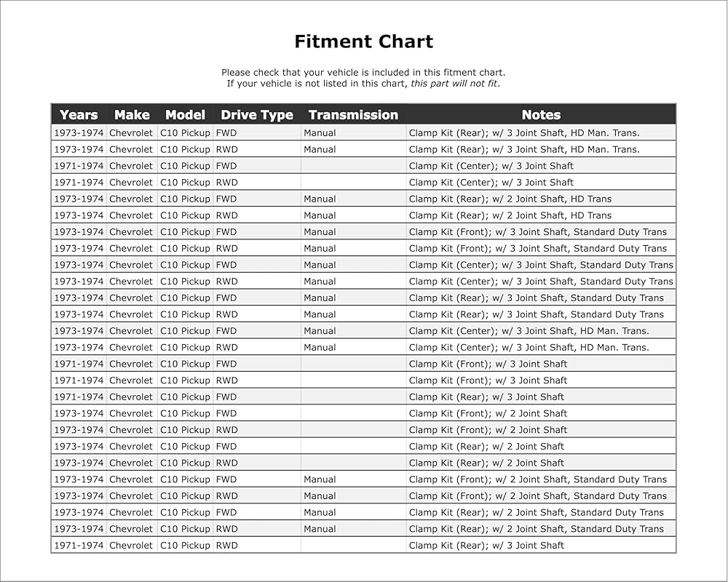The image size is (728, 582).
Task: Click the Clamp Kit (Center); w/ 3 Joint Shaft note in the FWD row
Action: pyautogui.click(x=491, y=166)
